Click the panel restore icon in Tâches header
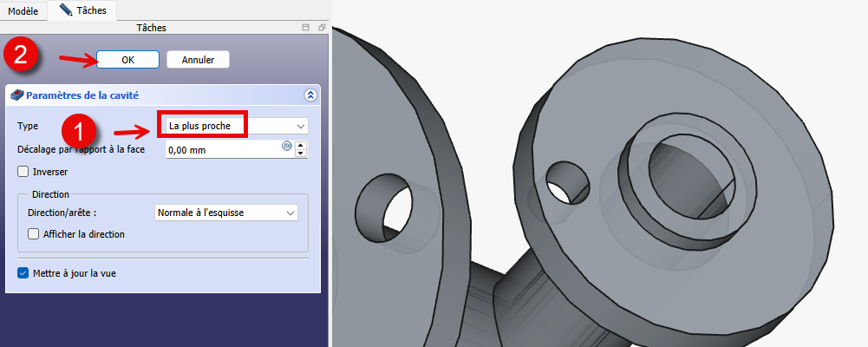The height and width of the screenshot is (347, 868). pos(305,28)
